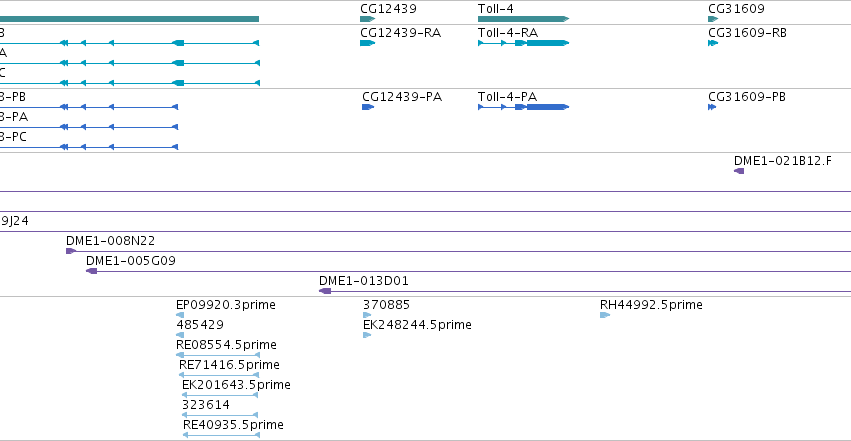Open the CG12439-RA transcript label

click(401, 33)
